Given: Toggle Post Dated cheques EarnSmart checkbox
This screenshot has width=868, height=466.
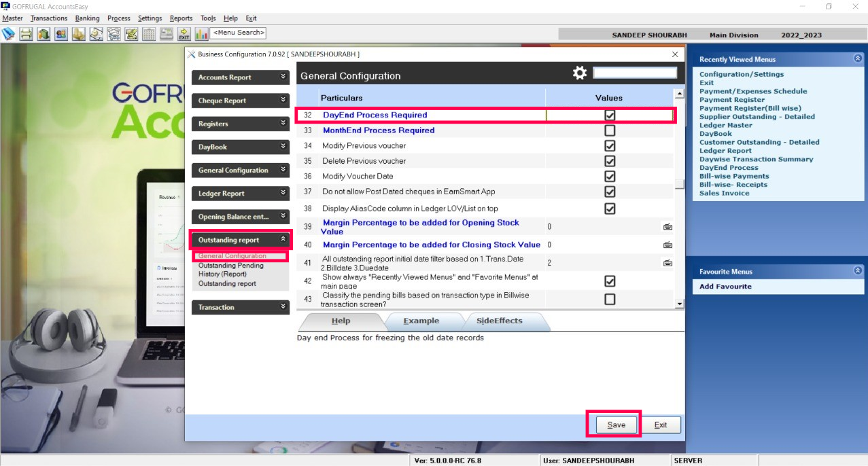Looking at the screenshot, I should [x=610, y=192].
